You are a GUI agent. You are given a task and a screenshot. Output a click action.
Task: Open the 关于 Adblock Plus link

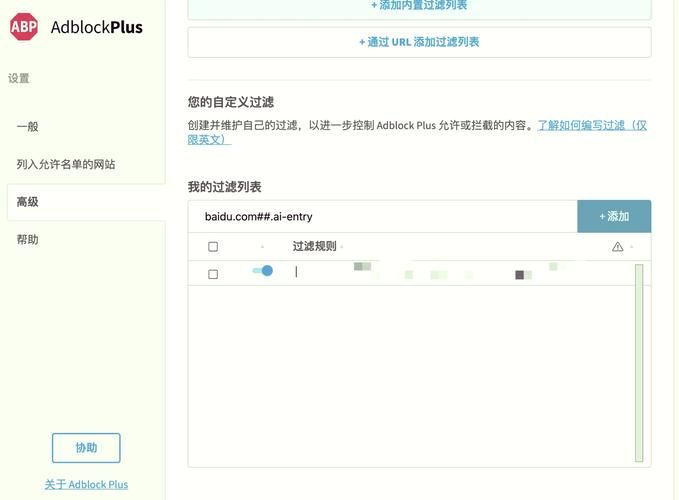[x=86, y=484]
